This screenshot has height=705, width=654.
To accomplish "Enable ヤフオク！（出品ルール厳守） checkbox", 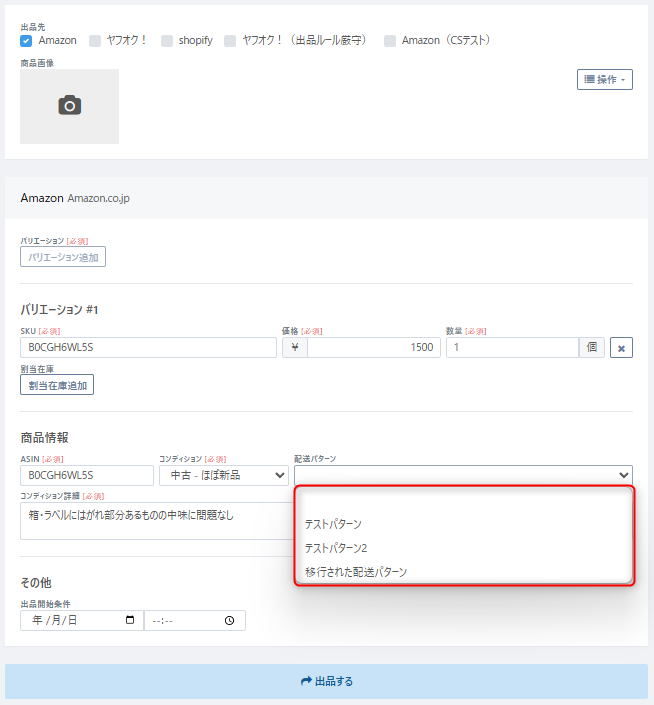I will (x=230, y=41).
